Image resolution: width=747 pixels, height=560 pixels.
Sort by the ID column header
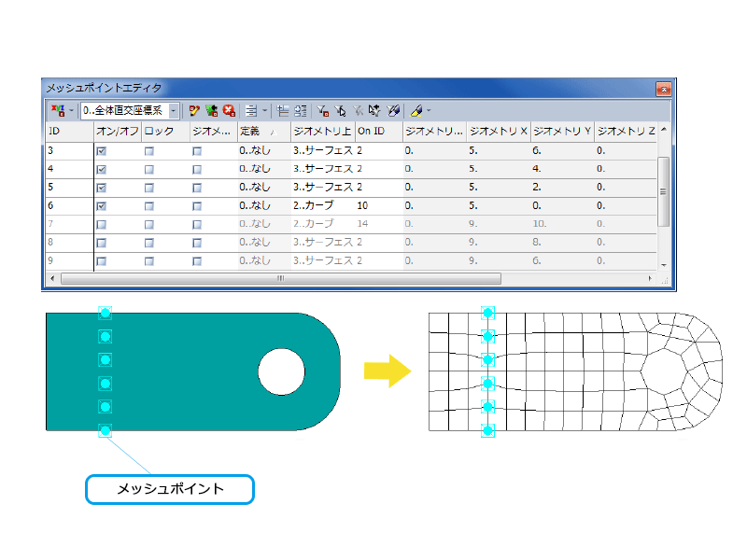(x=69, y=132)
